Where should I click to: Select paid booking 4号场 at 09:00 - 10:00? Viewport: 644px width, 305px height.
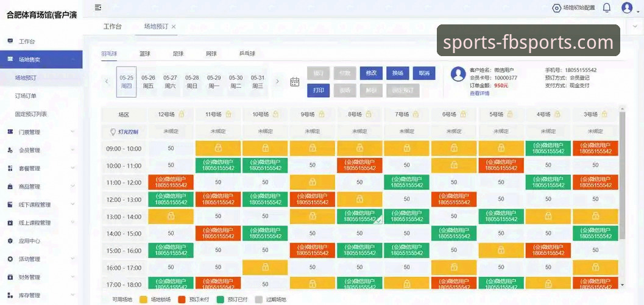[548, 148]
